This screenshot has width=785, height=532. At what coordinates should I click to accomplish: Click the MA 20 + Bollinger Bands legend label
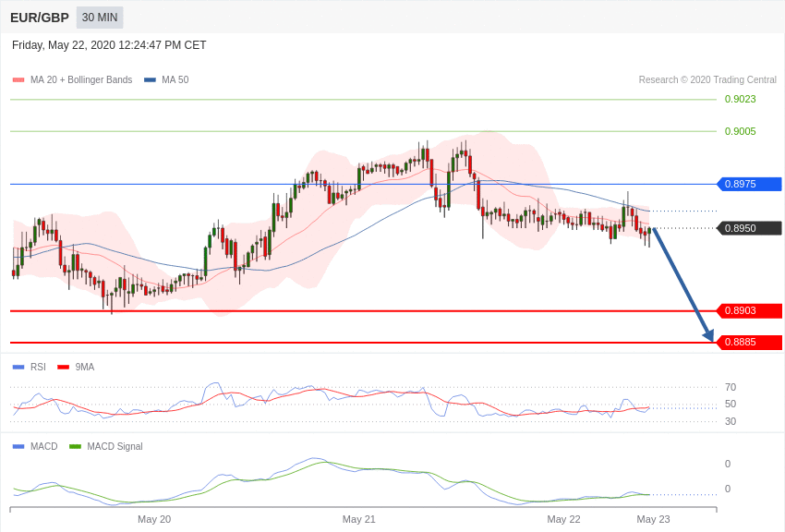click(81, 79)
